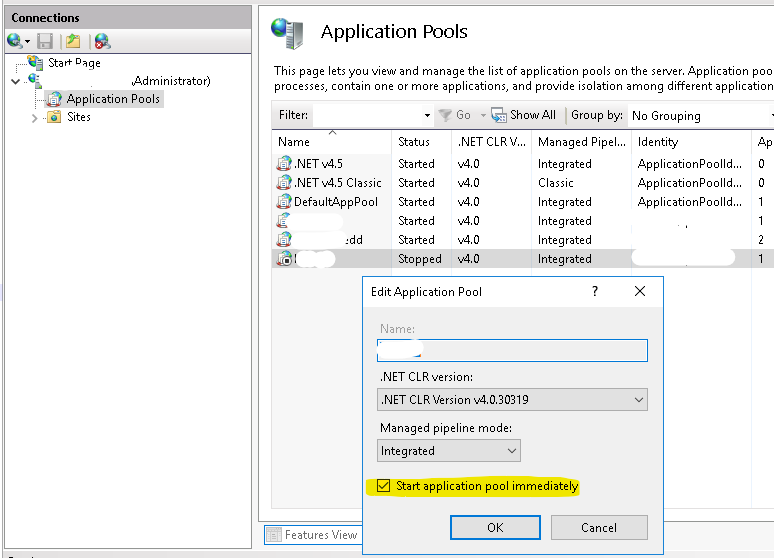Screen dimensions: 774x558
Task: Select Sites in the Connections tree
Action: (x=79, y=117)
